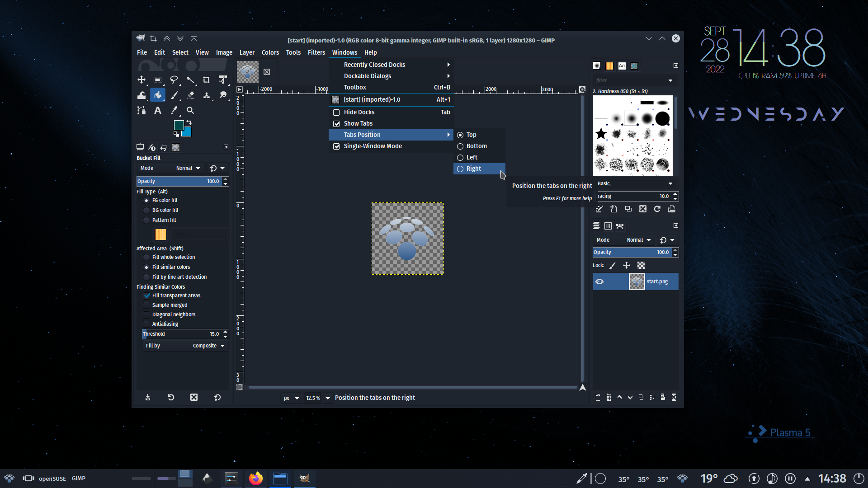Click the Save Tool Preset icon at bottom-left
Image resolution: width=868 pixels, height=488 pixels.
148,398
